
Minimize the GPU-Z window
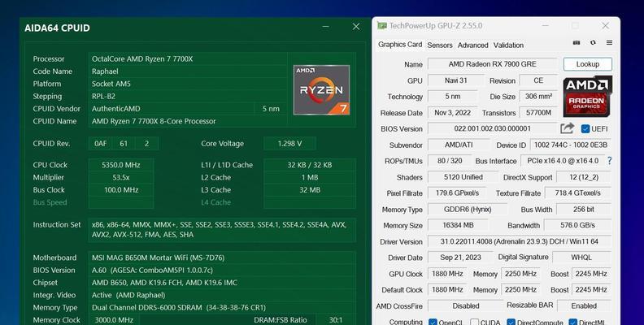click(545, 26)
